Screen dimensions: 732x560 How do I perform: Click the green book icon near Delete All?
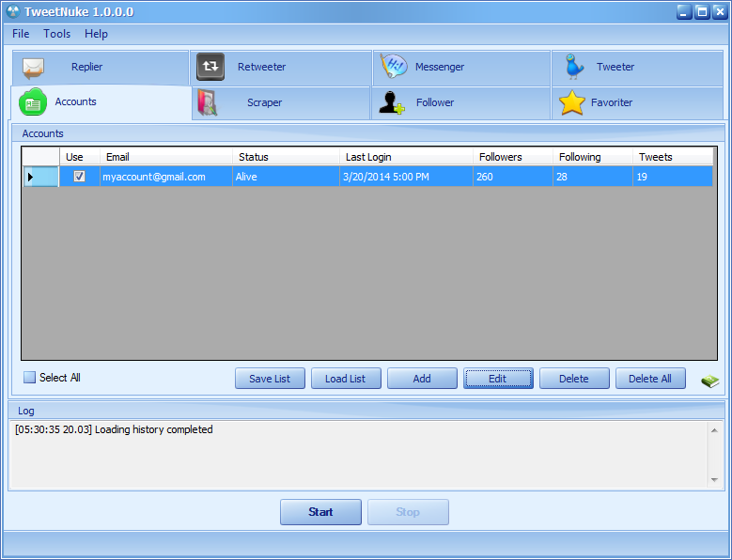(x=709, y=381)
